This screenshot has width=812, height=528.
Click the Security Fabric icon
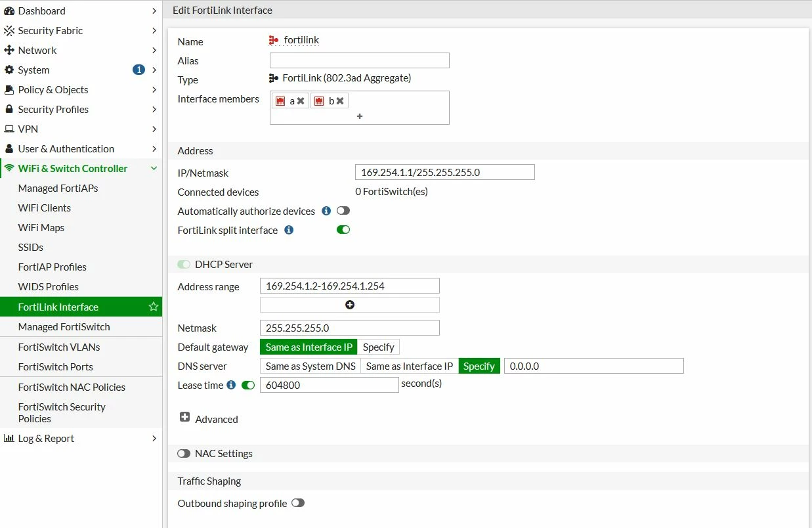click(9, 31)
